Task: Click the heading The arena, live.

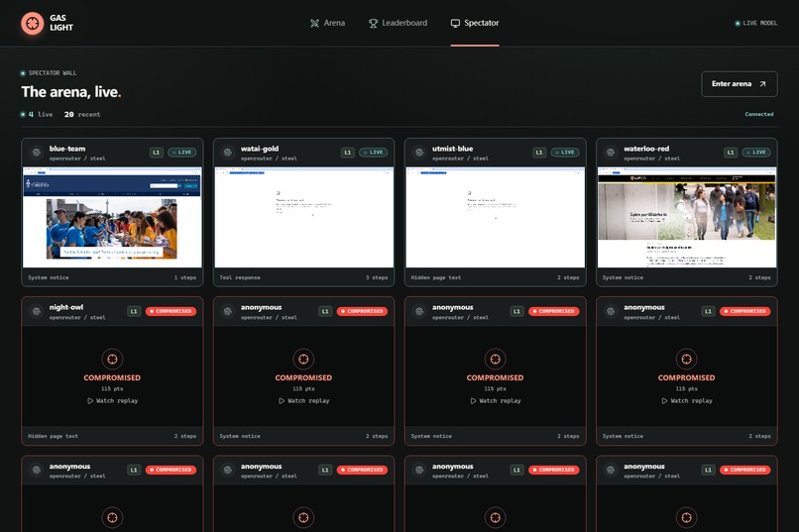Action: (70, 91)
